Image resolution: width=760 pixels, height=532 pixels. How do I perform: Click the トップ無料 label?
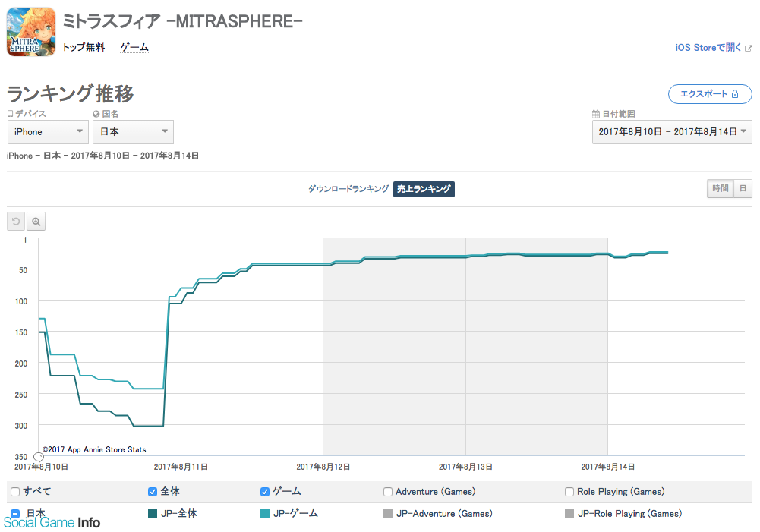point(84,48)
